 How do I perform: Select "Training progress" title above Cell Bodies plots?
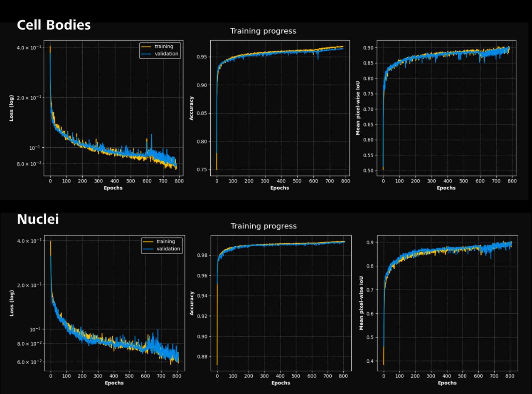[x=263, y=31]
